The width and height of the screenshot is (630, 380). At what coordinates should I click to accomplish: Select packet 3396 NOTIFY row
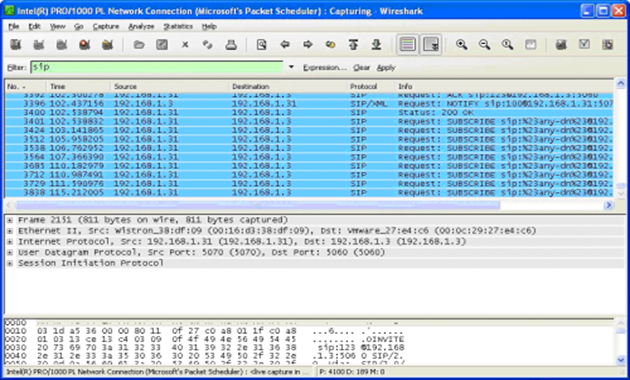tap(309, 104)
